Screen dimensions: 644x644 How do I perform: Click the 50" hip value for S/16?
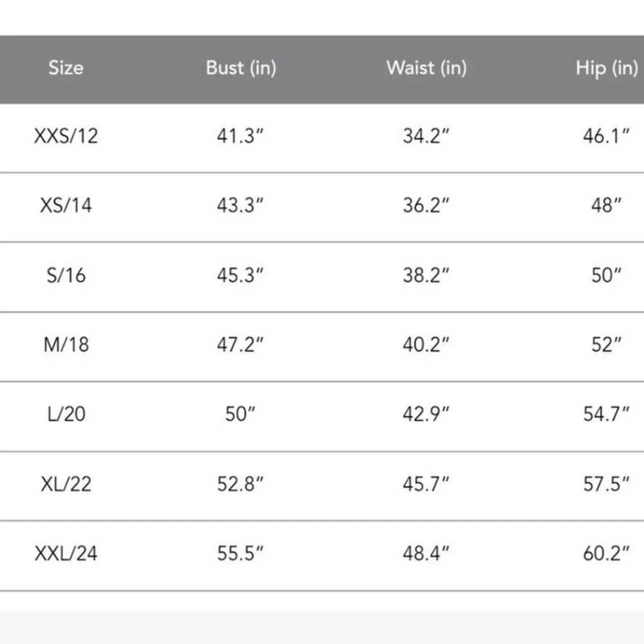pos(606,275)
